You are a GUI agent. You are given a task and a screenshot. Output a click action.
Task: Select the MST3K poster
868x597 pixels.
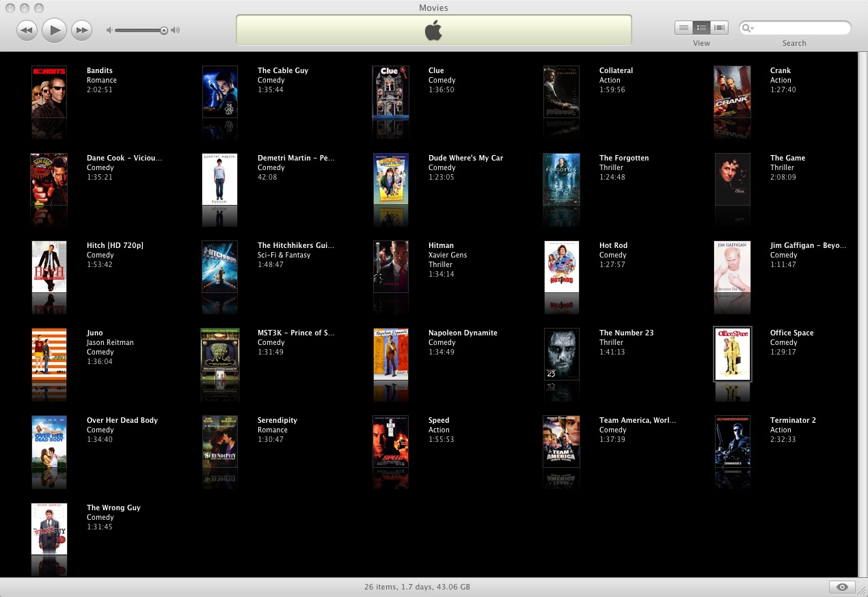click(x=220, y=355)
